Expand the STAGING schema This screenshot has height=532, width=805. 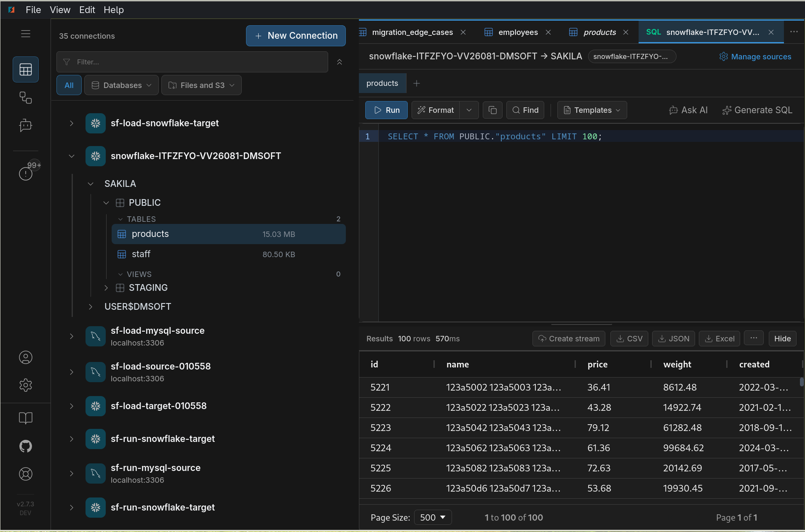(106, 288)
